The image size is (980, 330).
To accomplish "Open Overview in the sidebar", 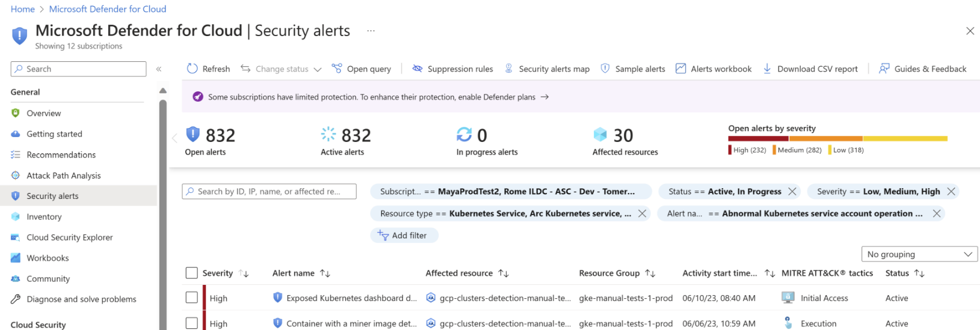I will point(43,113).
